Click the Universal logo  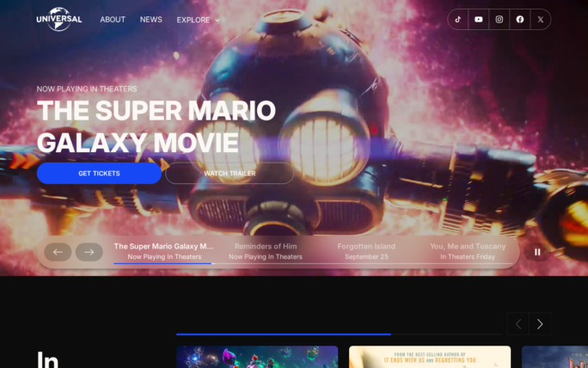(58, 19)
